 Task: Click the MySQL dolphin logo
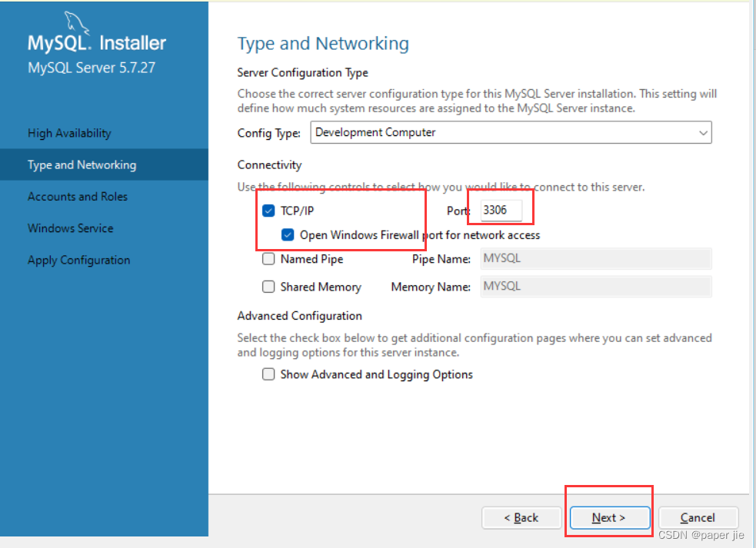pyautogui.click(x=77, y=22)
